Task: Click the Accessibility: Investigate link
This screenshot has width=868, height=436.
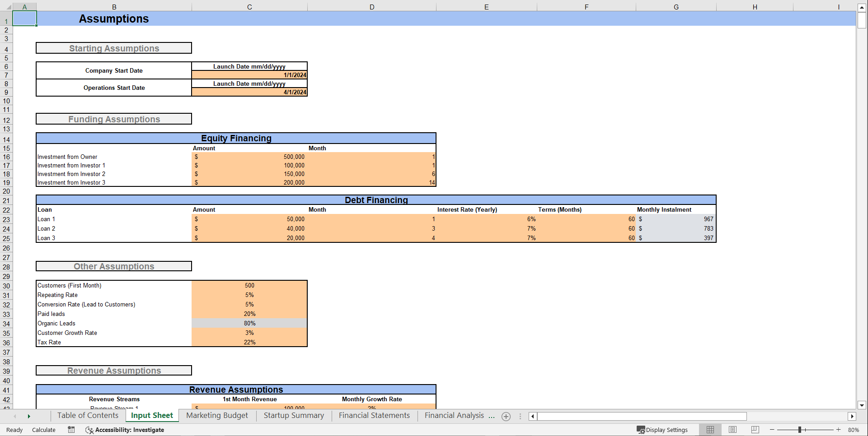Action: click(x=130, y=430)
